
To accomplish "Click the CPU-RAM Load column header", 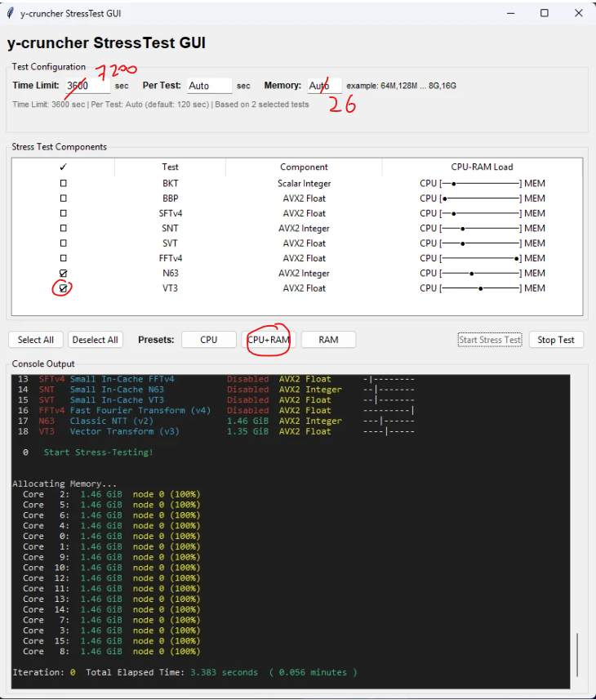I will 482,167.
